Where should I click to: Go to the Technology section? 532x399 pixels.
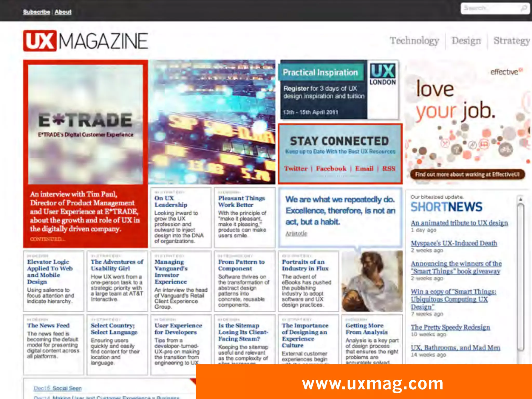coord(415,41)
